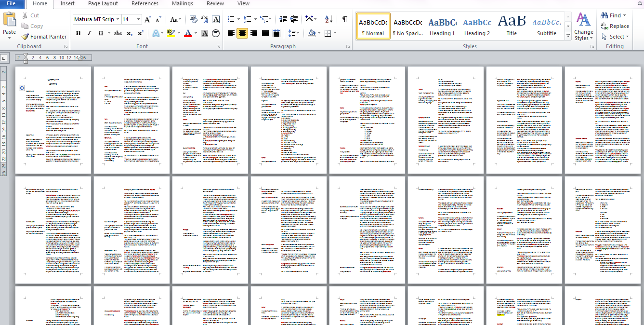The width and height of the screenshot is (644, 325).
Task: Align text left
Action: (x=231, y=33)
